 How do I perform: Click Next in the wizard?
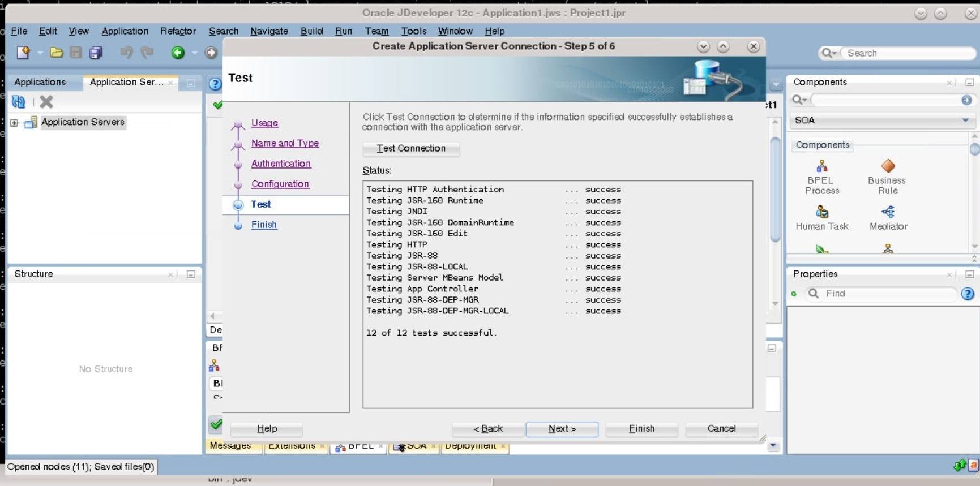coord(562,429)
